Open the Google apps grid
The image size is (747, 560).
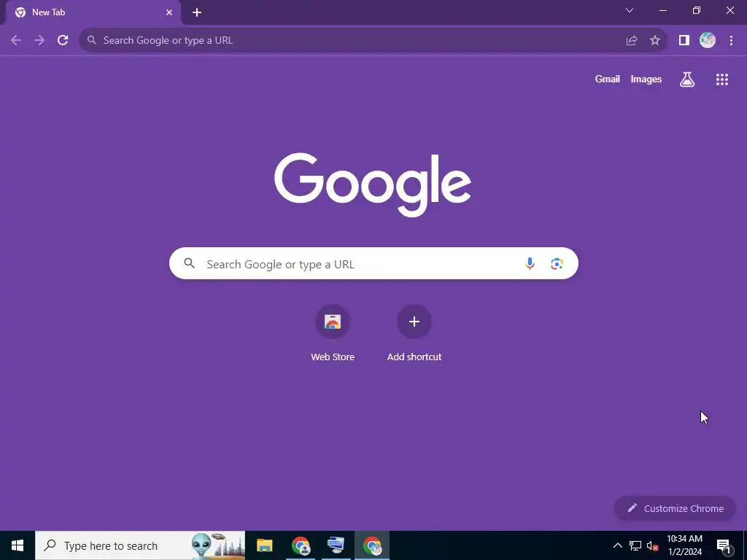(x=722, y=79)
